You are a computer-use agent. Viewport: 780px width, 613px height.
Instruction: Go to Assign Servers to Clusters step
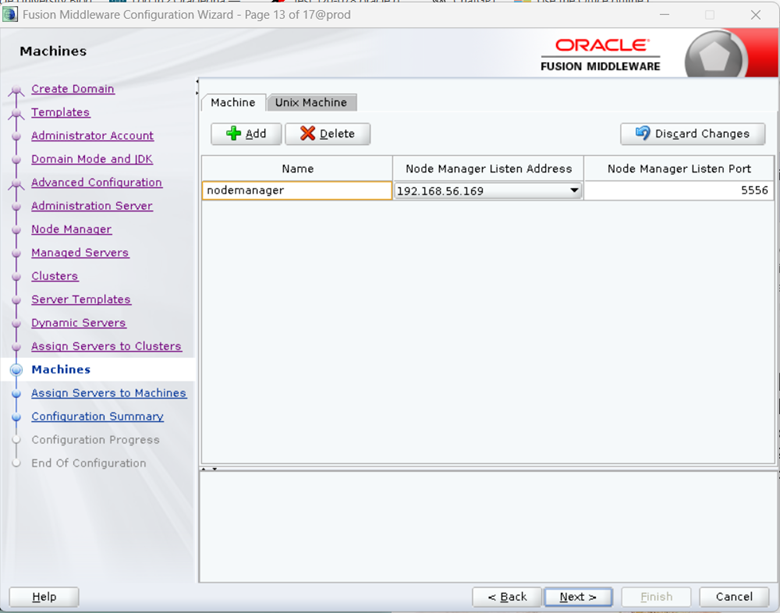point(106,346)
